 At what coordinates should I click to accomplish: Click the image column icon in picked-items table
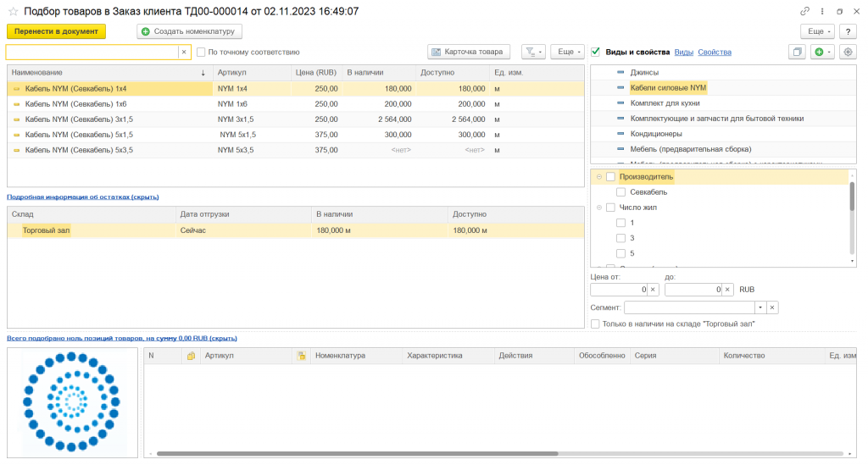click(x=191, y=356)
